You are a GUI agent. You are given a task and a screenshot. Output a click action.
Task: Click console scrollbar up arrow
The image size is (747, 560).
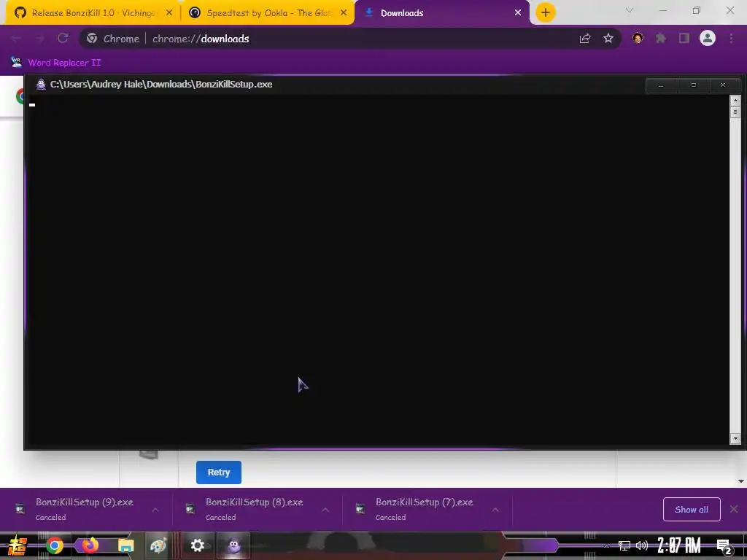point(735,100)
